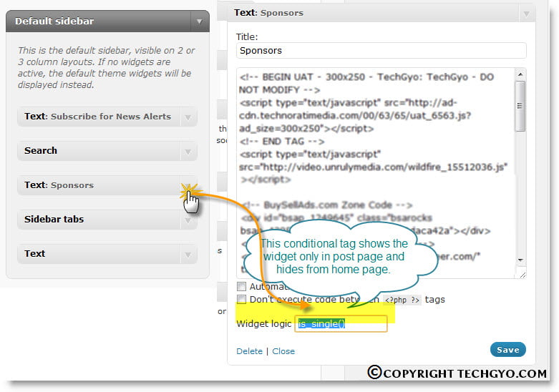Click the textarea scrollbar thumb
The height and width of the screenshot is (392, 559).
tap(520, 106)
